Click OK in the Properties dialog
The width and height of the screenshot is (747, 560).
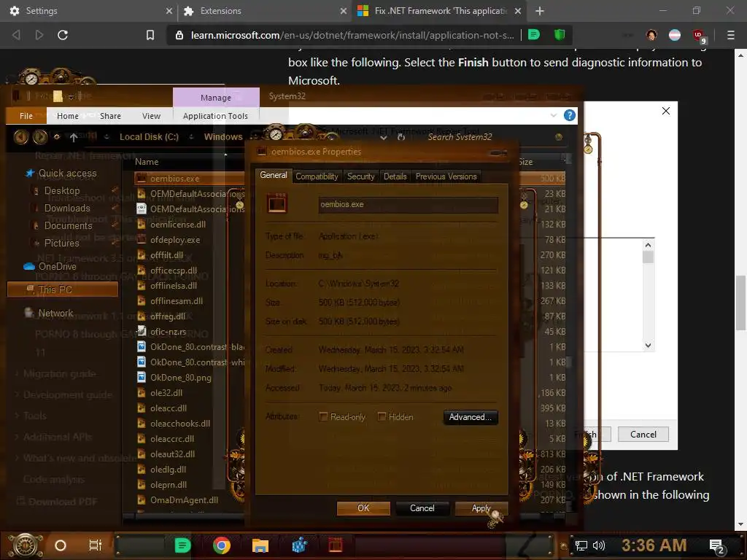point(363,508)
